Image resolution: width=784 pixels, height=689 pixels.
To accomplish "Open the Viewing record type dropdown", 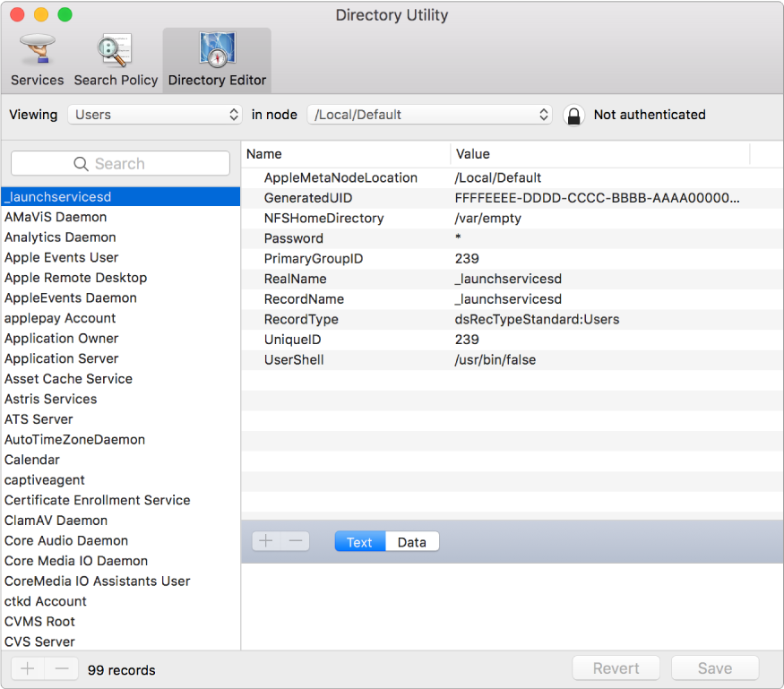I will [154, 115].
